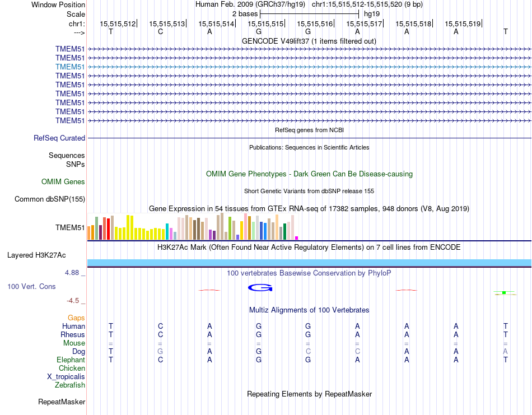Select the light-blue highlighted TMEM51 transcript label
Viewport: 532px width, 415px height.
pyautogui.click(x=70, y=67)
